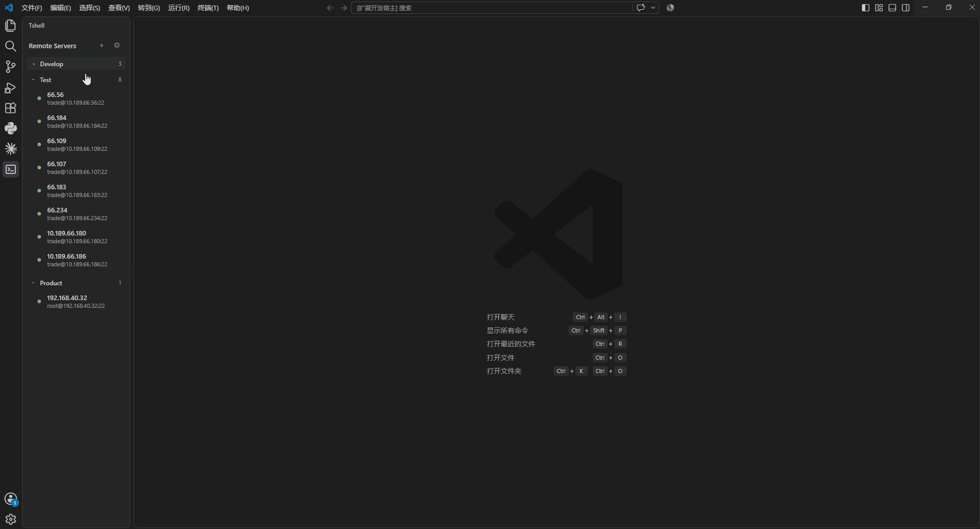Click the Tshell panel title

(x=36, y=26)
